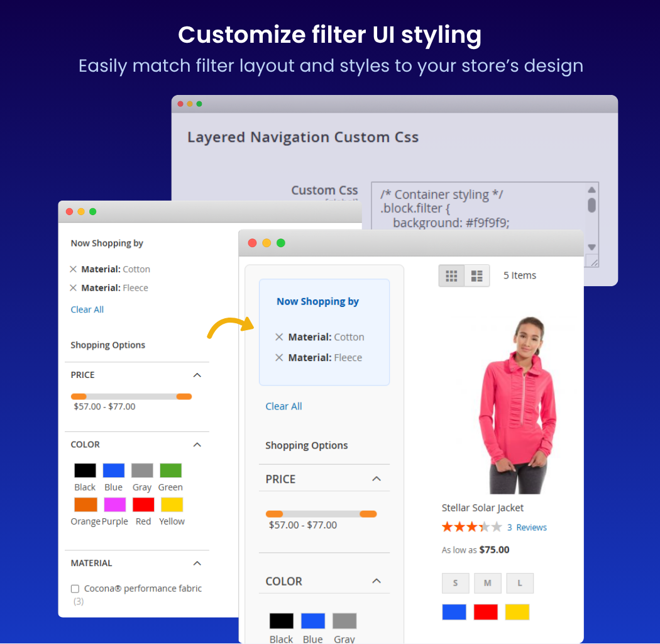The height and width of the screenshot is (644, 660).
Task: Click left price slider handle in left window
Action: [79, 396]
